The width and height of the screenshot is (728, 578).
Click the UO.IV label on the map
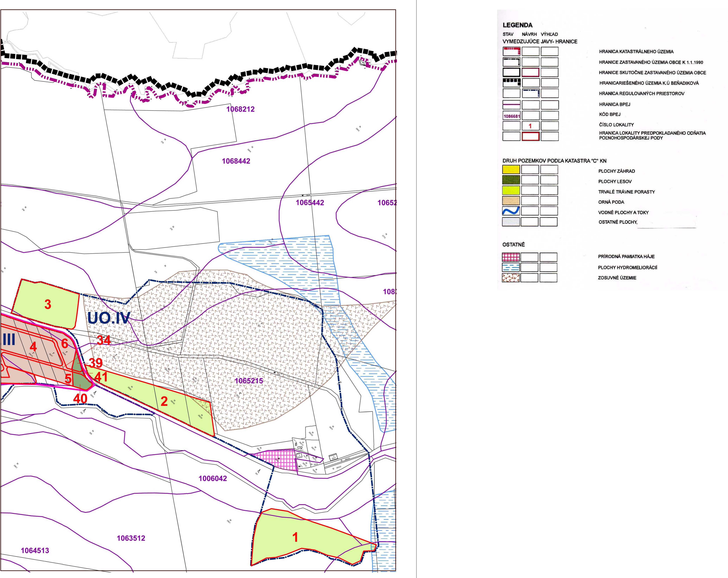point(109,318)
